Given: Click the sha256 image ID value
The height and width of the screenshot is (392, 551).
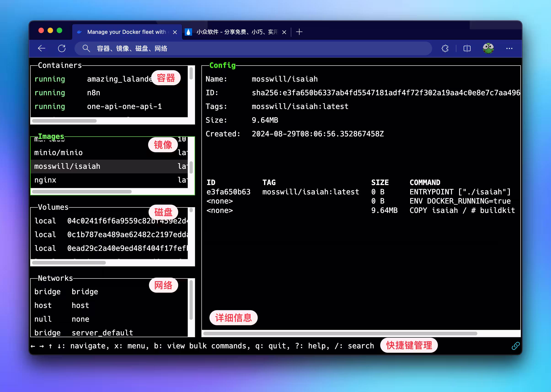Looking at the screenshot, I should pyautogui.click(x=386, y=93).
